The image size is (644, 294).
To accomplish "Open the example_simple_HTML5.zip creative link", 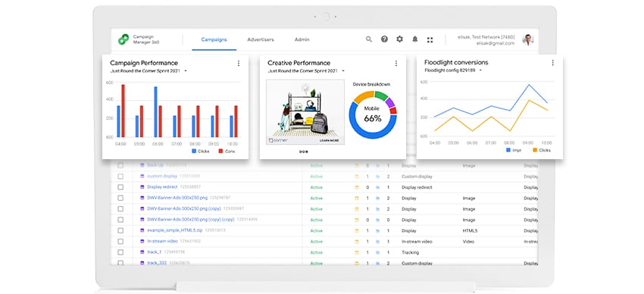I will coord(175,230).
